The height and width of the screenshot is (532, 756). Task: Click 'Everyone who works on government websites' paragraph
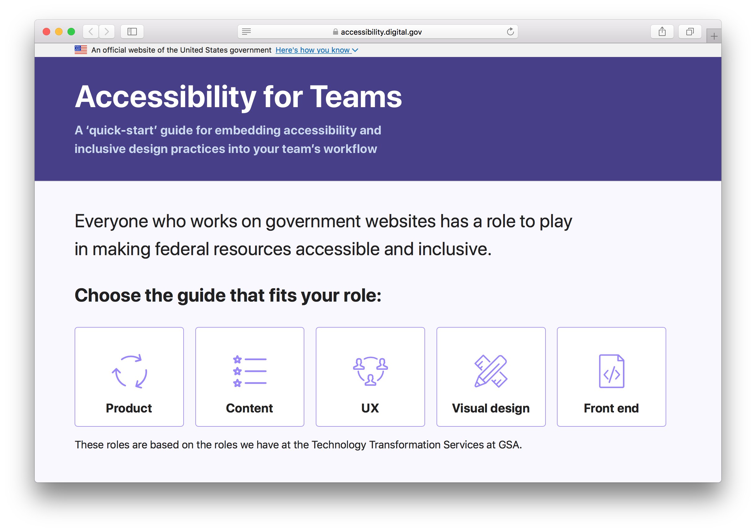click(x=323, y=235)
